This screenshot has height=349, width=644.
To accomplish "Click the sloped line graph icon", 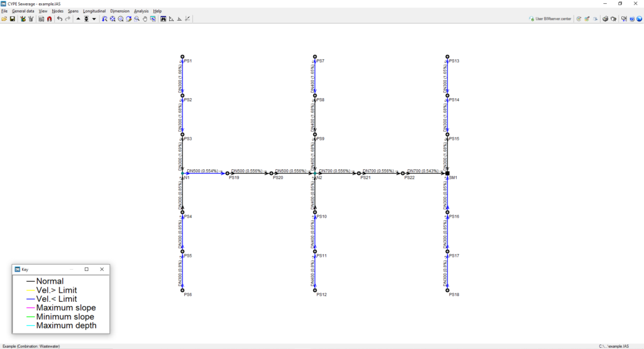I will point(187,19).
